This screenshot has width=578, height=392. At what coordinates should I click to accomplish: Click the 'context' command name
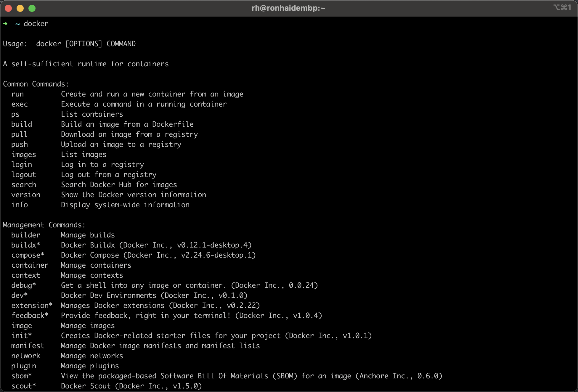click(26, 275)
